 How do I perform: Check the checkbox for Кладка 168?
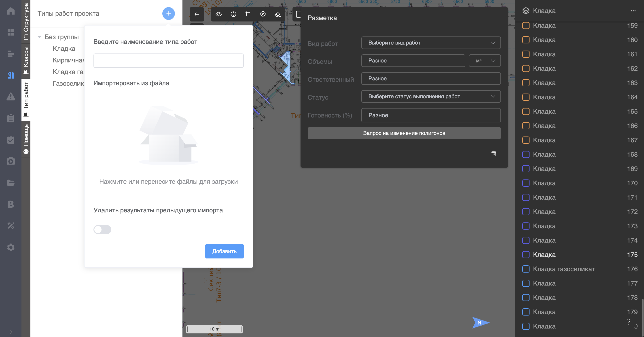click(526, 154)
